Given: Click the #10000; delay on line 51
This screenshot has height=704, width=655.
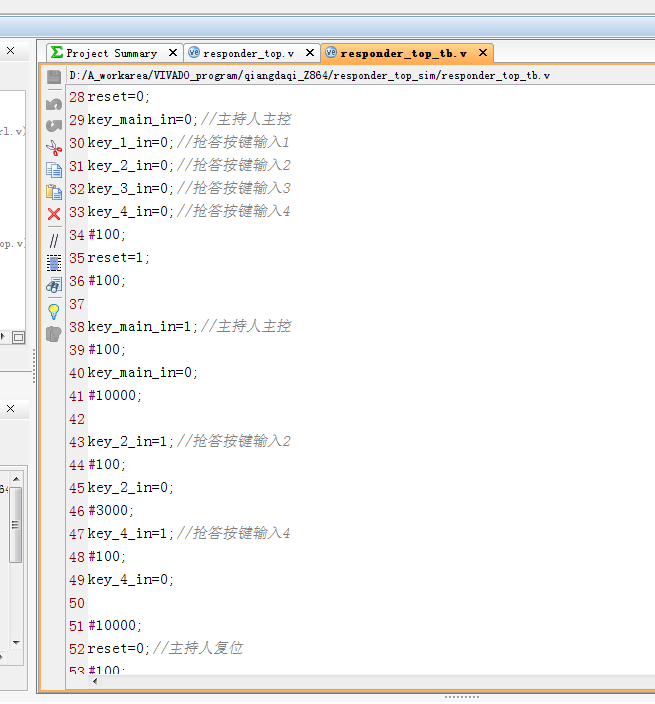Looking at the screenshot, I should pyautogui.click(x=115, y=625).
